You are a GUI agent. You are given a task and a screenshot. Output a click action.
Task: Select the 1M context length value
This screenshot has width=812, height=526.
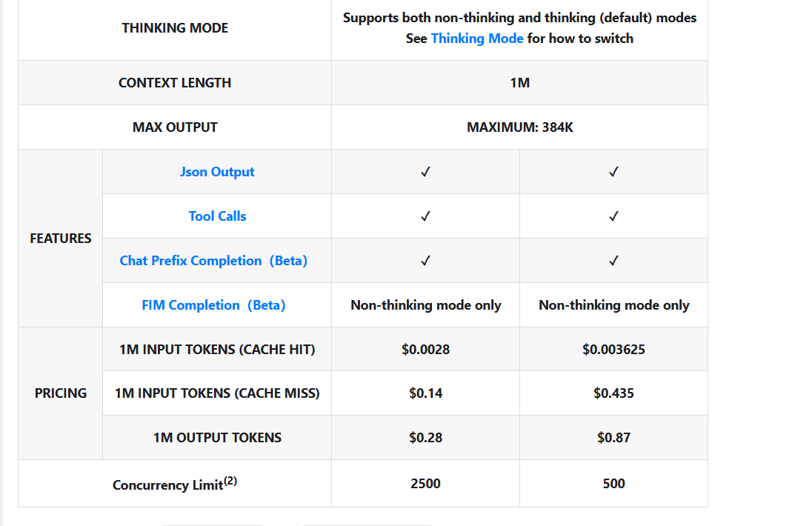(x=520, y=83)
